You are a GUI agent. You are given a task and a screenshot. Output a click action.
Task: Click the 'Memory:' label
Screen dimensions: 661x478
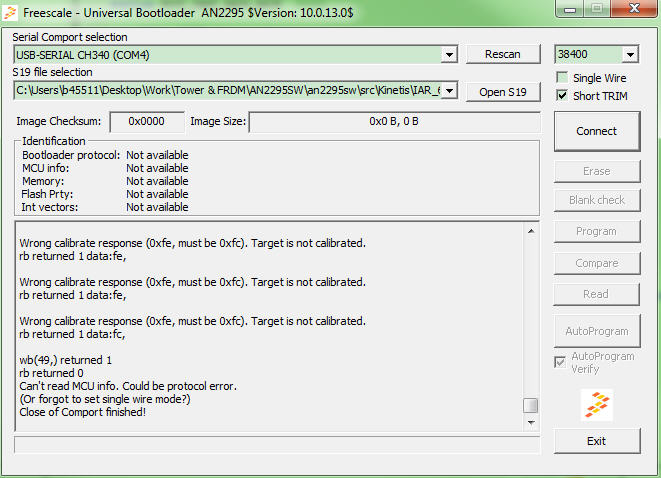(43, 181)
